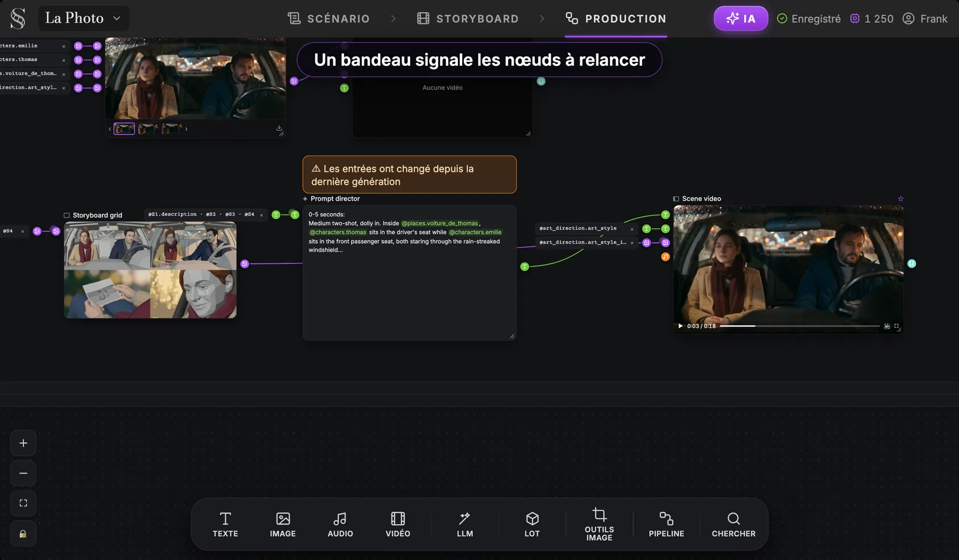Select the second variant thumbnail

(x=148, y=128)
